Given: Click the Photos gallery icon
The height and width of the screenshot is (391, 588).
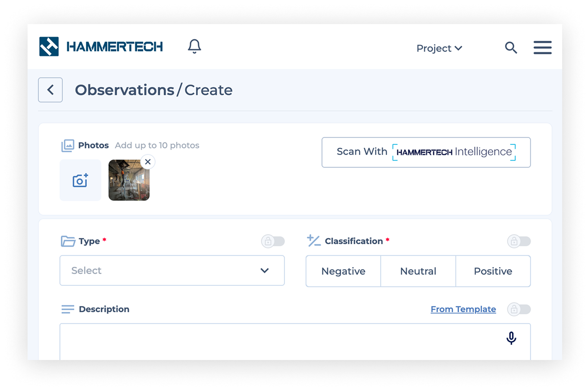Looking at the screenshot, I should (67, 145).
